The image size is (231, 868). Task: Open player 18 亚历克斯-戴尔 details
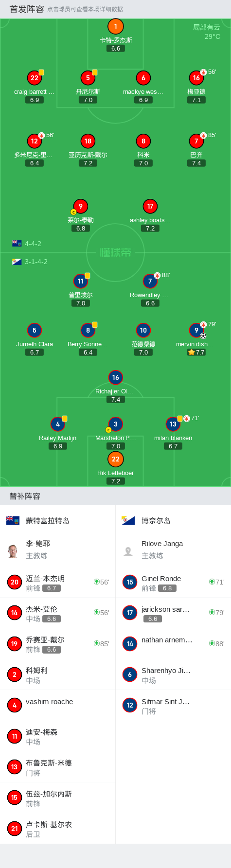[88, 141]
